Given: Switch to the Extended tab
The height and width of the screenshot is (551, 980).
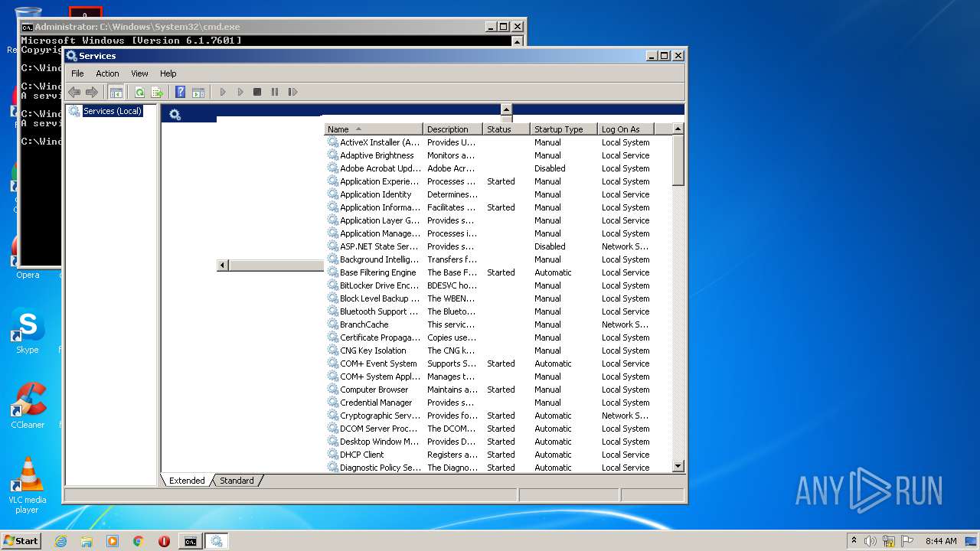Looking at the screenshot, I should pyautogui.click(x=187, y=481).
